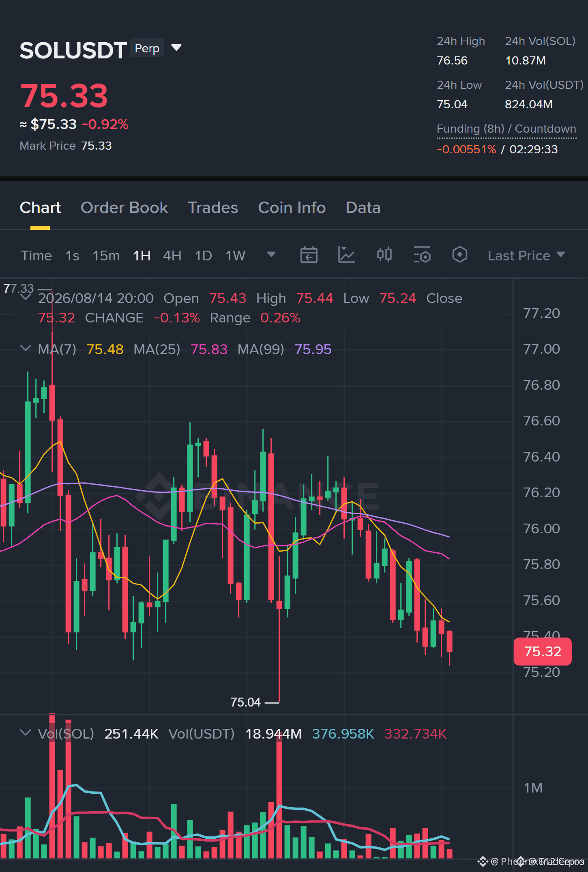The width and height of the screenshot is (588, 872).
Task: Click the volume MA value 376.958K
Action: 343,734
